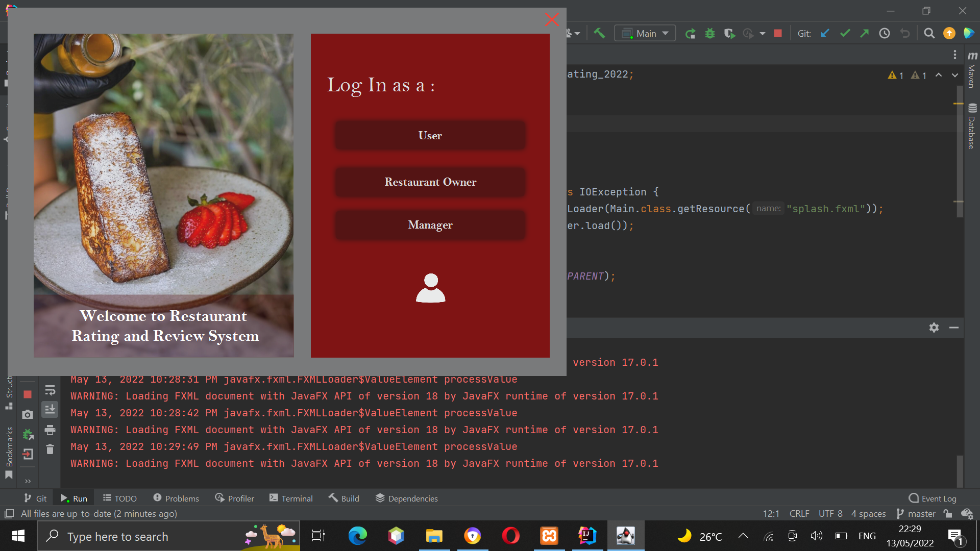Log in as Restaurant Owner
The height and width of the screenshot is (551, 980).
click(x=430, y=182)
